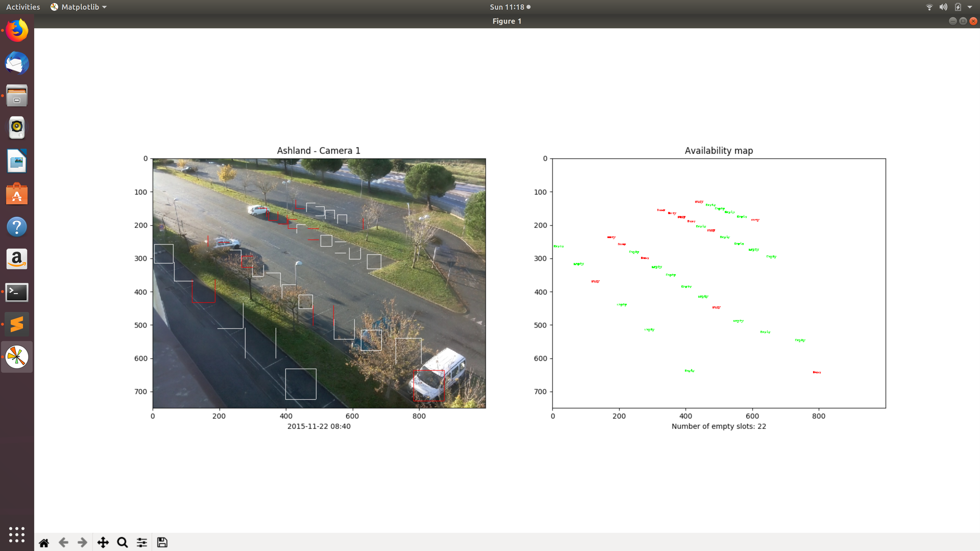This screenshot has width=980, height=551.
Task: Open the clock calendar menu
Action: click(509, 7)
